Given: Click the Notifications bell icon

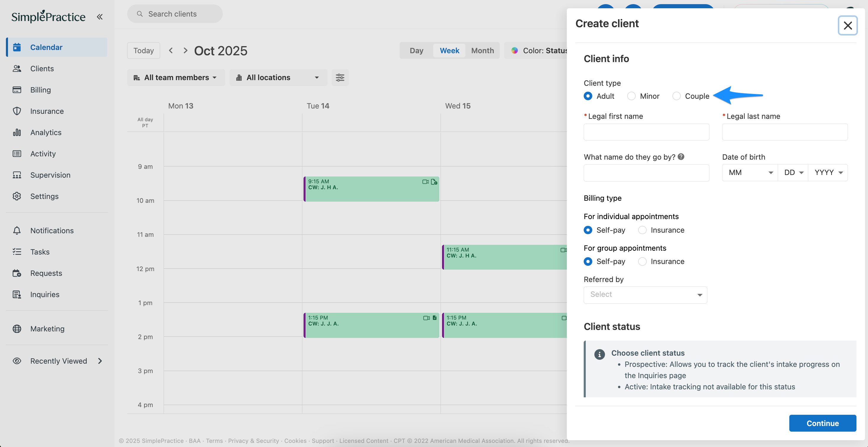Looking at the screenshot, I should point(17,231).
